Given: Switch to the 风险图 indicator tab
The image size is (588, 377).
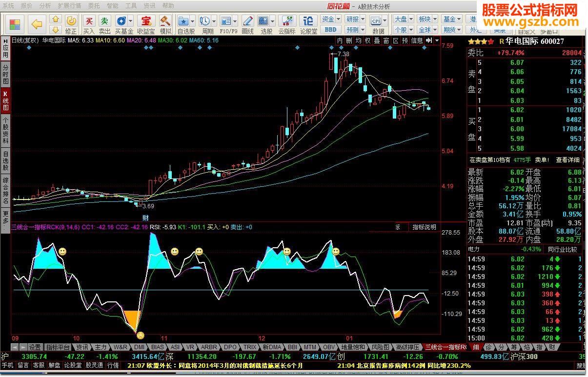Looking at the screenshot, I should point(381,347).
